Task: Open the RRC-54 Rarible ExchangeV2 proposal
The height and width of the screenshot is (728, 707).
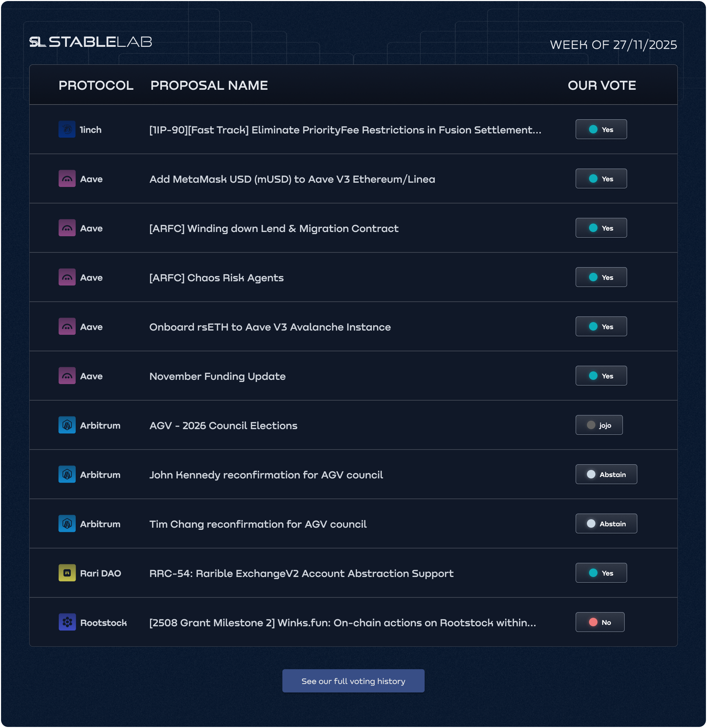Action: pos(301,573)
